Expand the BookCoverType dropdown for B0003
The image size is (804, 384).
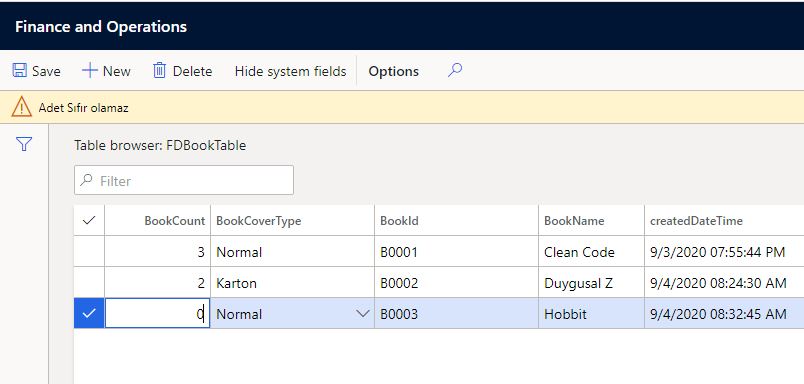point(363,313)
